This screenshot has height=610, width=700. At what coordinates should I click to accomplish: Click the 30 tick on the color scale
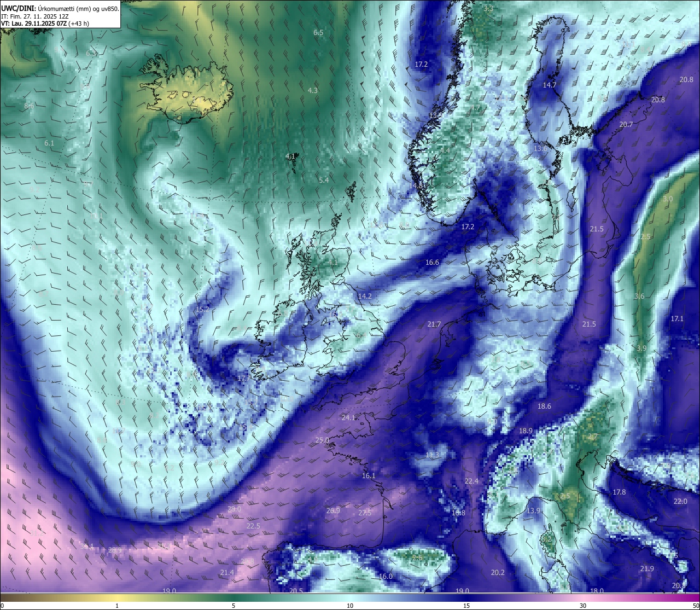[583, 606]
